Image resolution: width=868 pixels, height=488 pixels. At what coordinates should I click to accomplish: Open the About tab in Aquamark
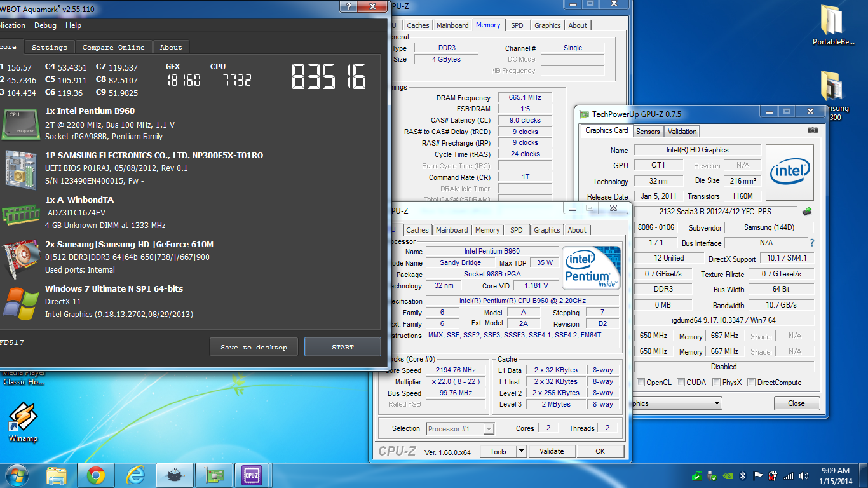170,47
